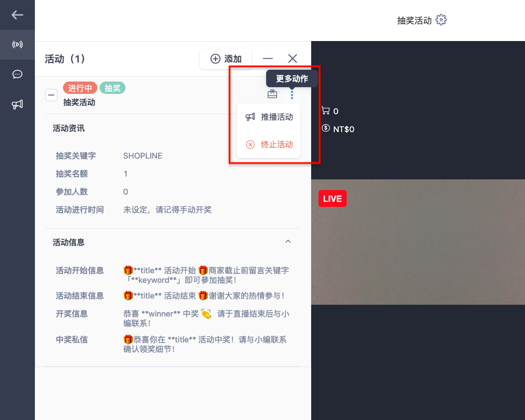Open the three-dot more actions menu
Viewport: 525px width, 420px height.
click(x=292, y=95)
